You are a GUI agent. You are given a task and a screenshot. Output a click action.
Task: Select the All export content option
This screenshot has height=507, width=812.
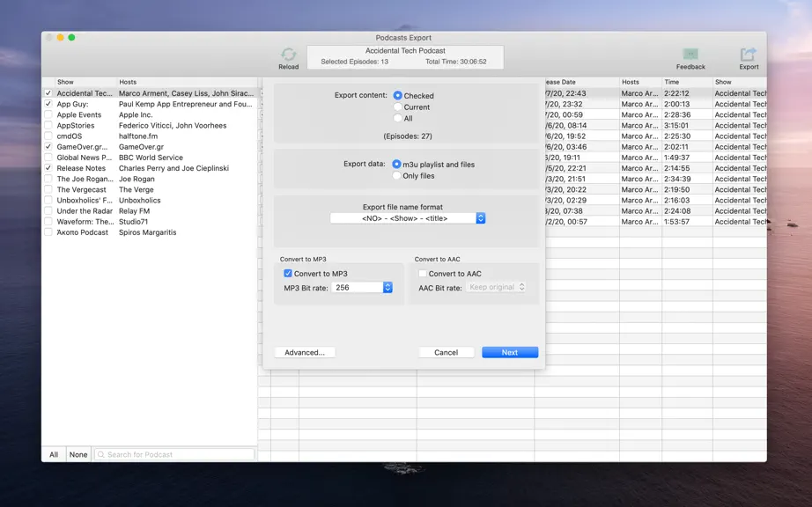pos(398,119)
